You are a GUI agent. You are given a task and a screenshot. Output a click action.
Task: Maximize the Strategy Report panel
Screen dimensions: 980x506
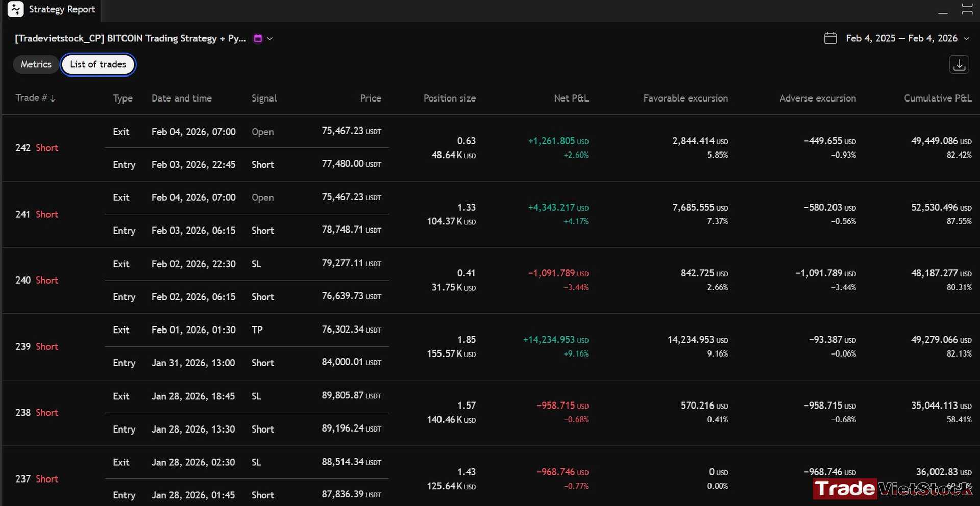point(967,9)
